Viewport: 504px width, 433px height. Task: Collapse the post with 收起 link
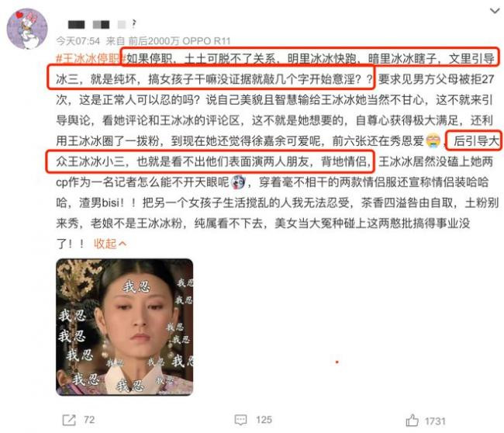105,244
